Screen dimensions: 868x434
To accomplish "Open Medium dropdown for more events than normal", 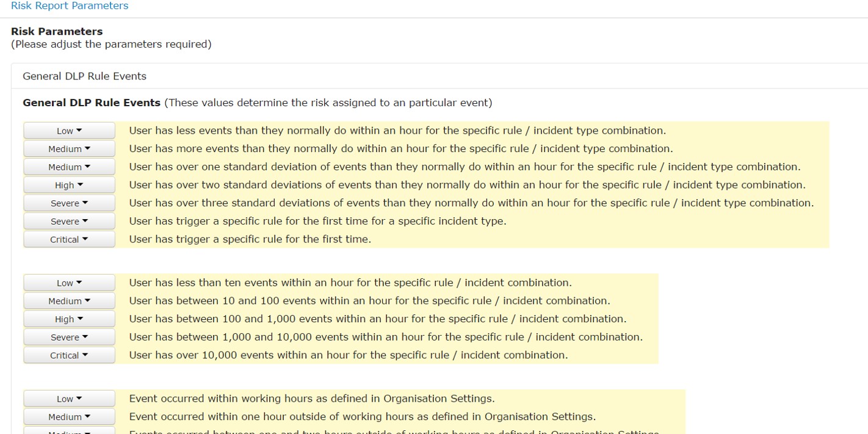I will tap(69, 149).
